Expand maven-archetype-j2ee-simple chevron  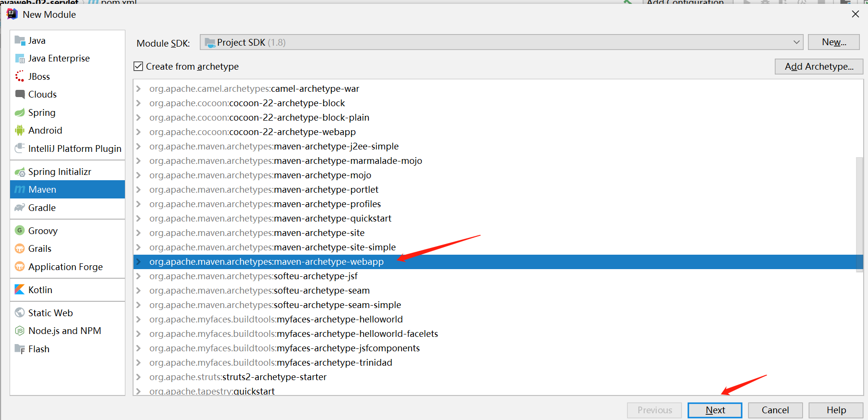click(x=138, y=147)
